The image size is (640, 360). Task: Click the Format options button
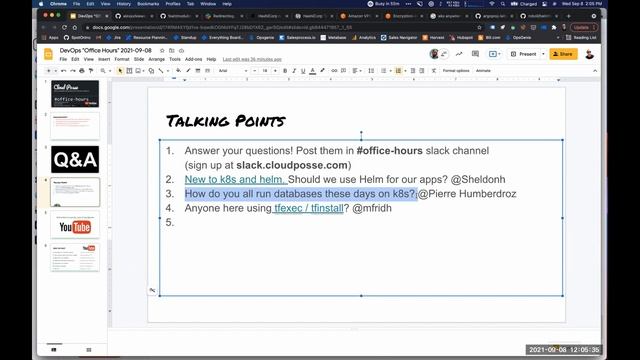pos(456,71)
